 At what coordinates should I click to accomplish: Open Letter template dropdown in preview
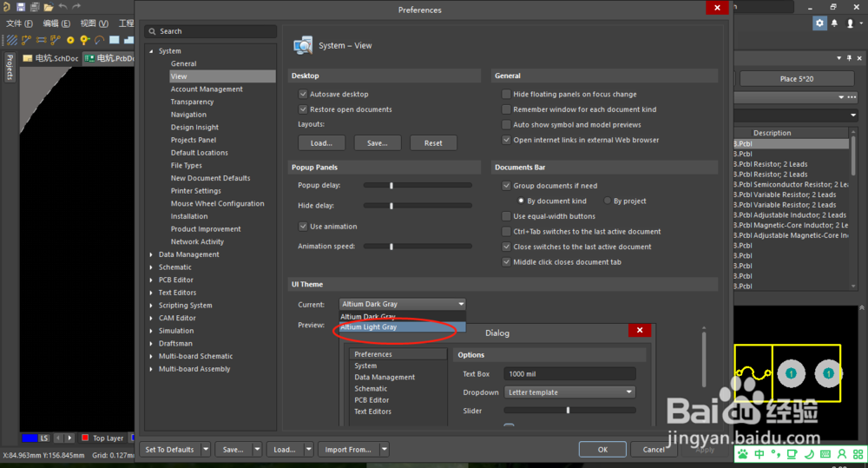click(x=569, y=392)
